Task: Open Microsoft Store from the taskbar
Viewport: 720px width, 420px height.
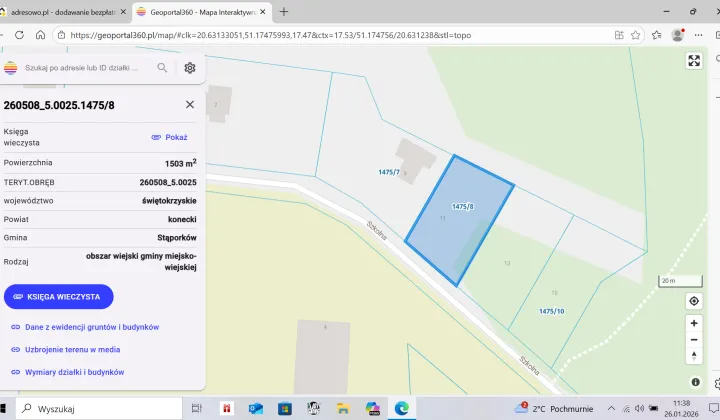Action: tap(285, 408)
